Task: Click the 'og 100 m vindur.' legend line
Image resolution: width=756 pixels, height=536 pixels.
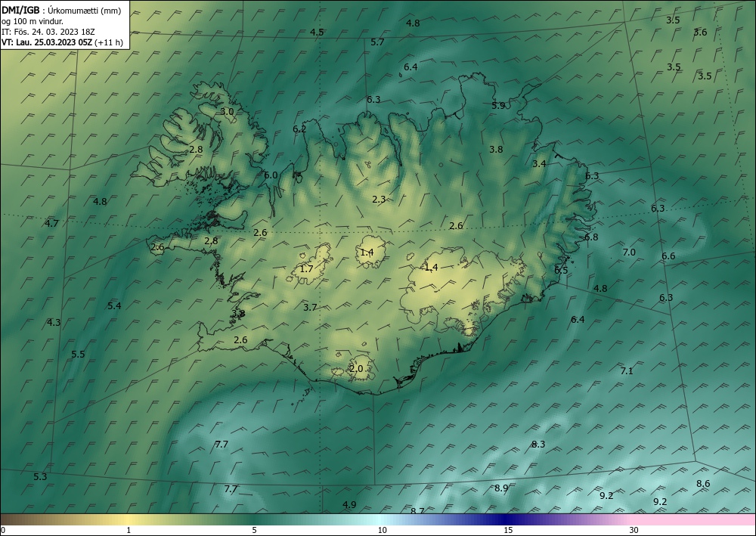Action: 33,21
